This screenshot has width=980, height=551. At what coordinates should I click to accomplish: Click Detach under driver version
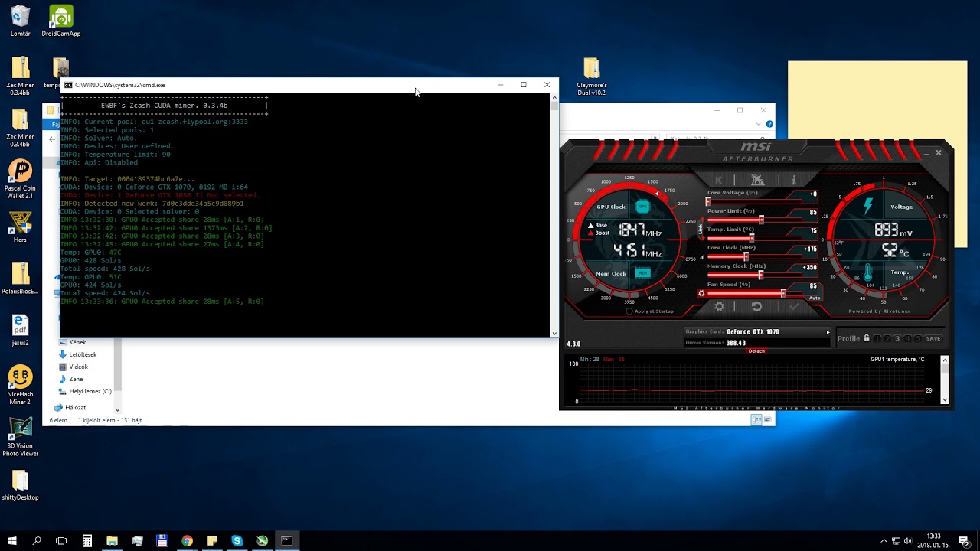point(756,351)
